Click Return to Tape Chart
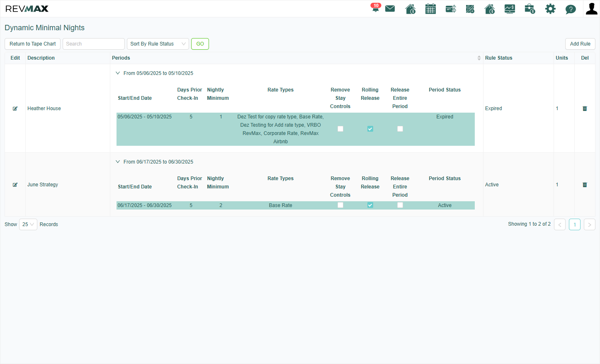 (33, 44)
